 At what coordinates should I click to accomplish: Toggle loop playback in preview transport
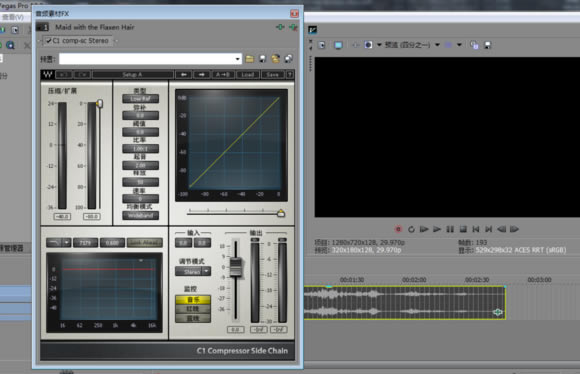tap(411, 229)
